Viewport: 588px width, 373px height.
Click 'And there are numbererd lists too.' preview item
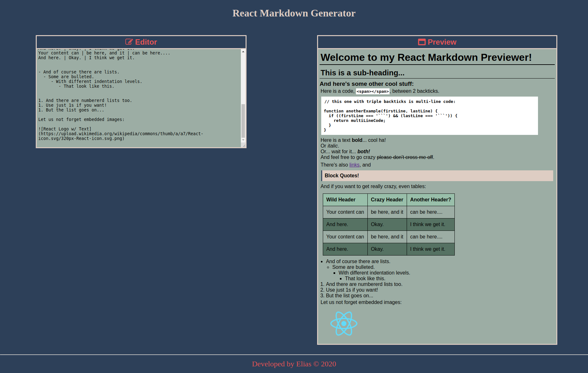(364, 284)
